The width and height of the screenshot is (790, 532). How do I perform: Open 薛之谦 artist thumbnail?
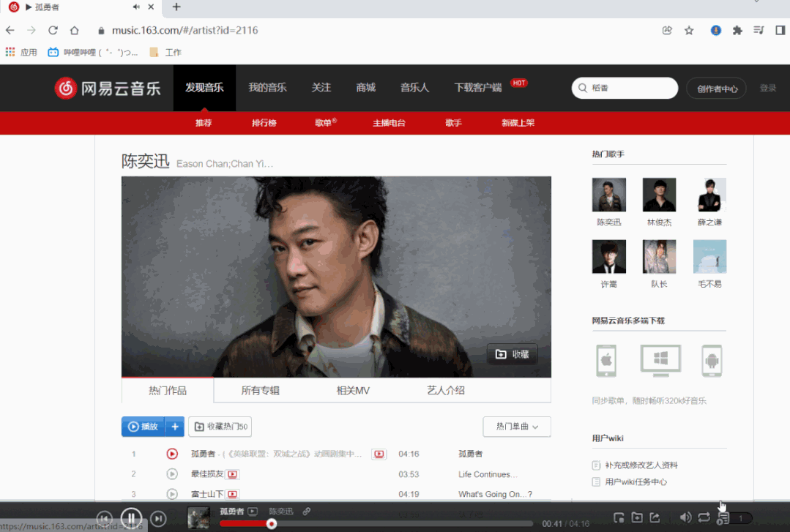pyautogui.click(x=710, y=195)
